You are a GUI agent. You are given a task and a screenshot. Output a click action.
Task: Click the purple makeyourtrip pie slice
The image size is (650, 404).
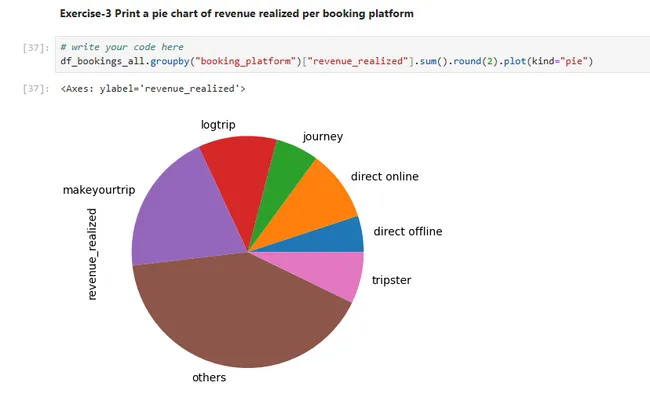[180, 212]
